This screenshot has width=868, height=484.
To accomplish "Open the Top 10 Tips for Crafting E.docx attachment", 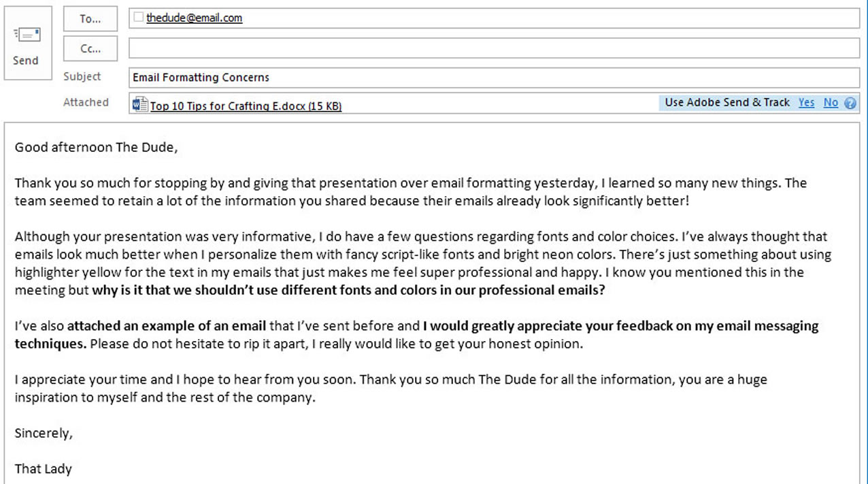I will coord(246,106).
